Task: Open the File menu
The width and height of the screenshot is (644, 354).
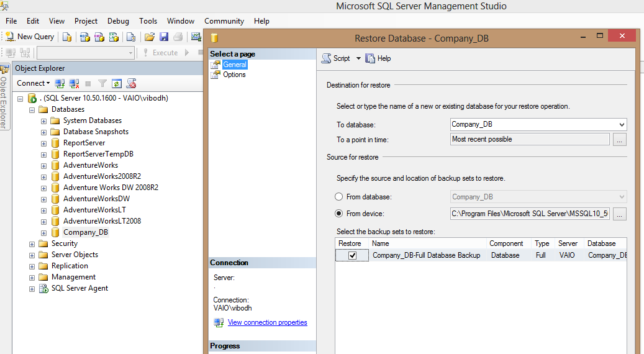Action: [x=11, y=21]
